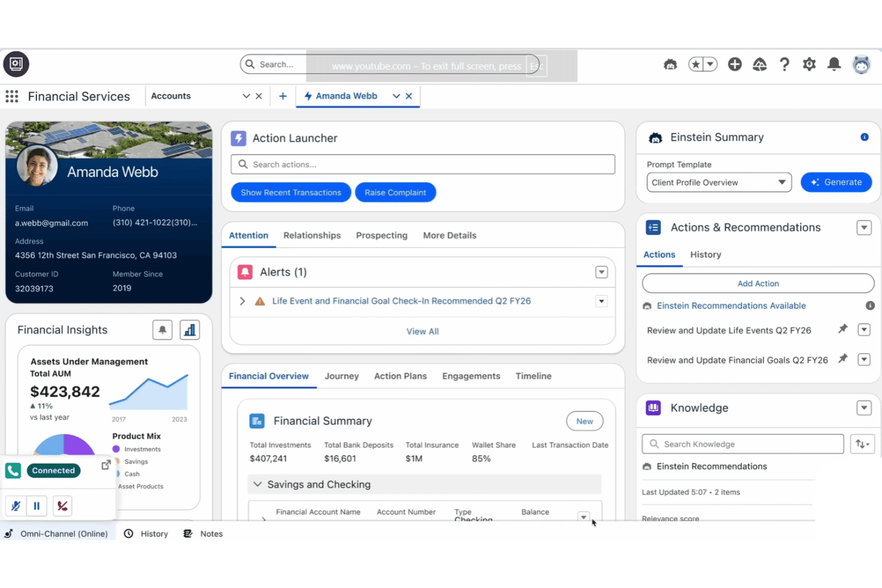Switch to the Prospecting tab
Screen dimensions: 882x588
pyautogui.click(x=382, y=235)
